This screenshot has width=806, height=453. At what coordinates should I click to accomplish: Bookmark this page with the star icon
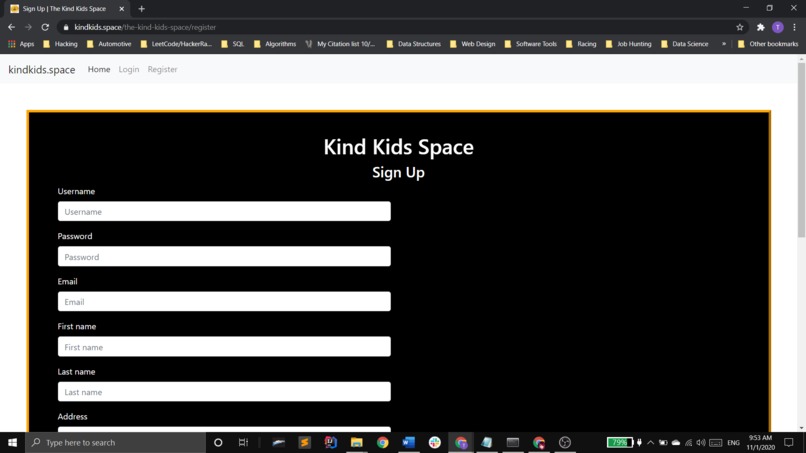(740, 27)
